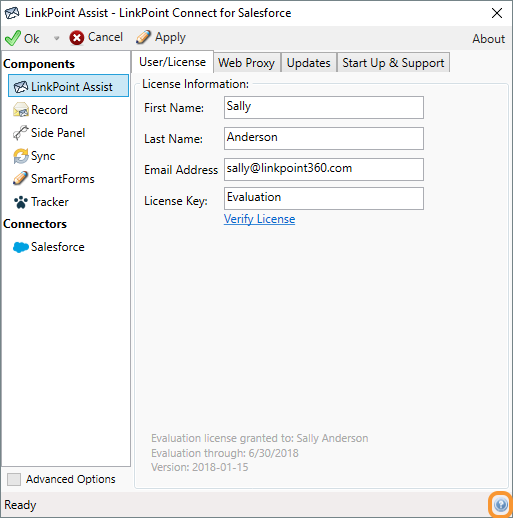Confirm with the green Ok checkmark
513x518 pixels.
point(22,38)
